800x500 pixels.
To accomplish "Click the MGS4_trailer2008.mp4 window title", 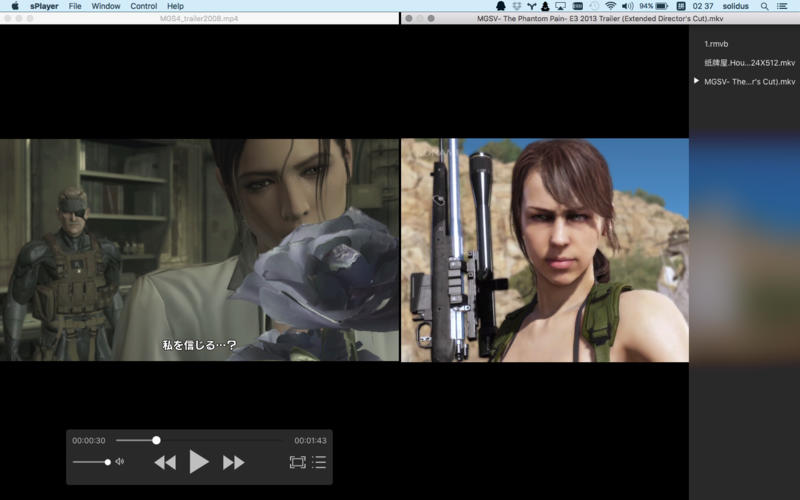I will click(199, 18).
